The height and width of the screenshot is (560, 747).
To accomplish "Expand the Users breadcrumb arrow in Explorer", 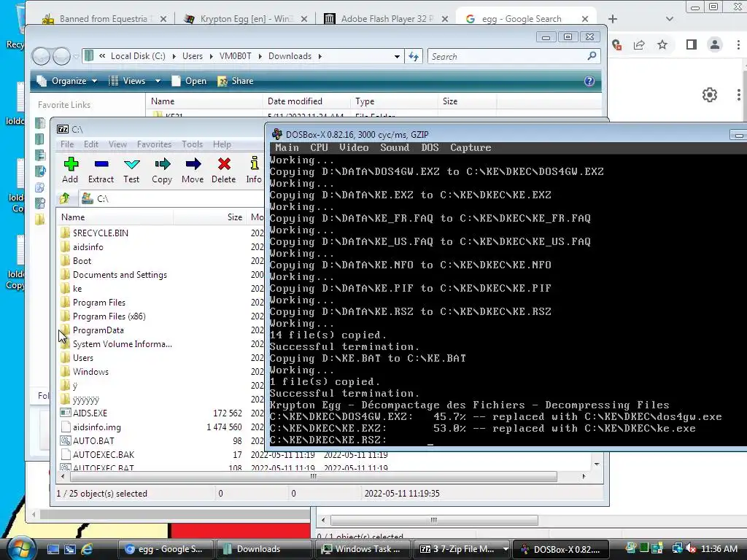I will [212, 56].
